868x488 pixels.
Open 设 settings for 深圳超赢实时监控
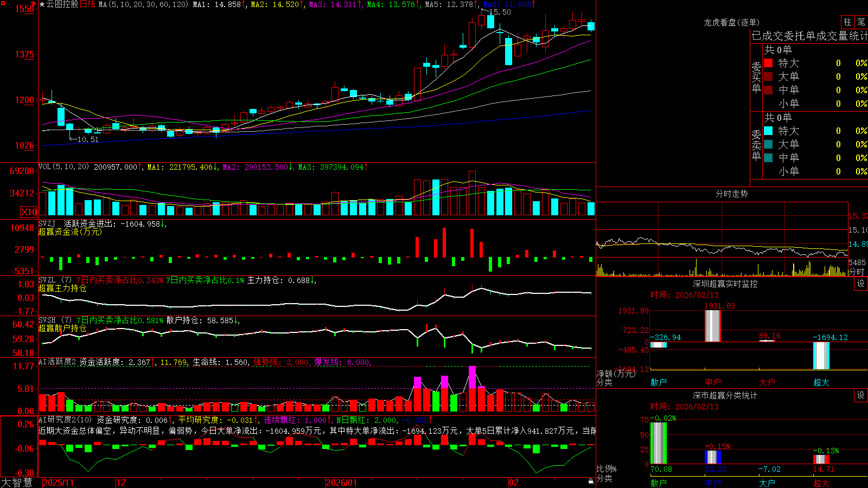coord(861,284)
